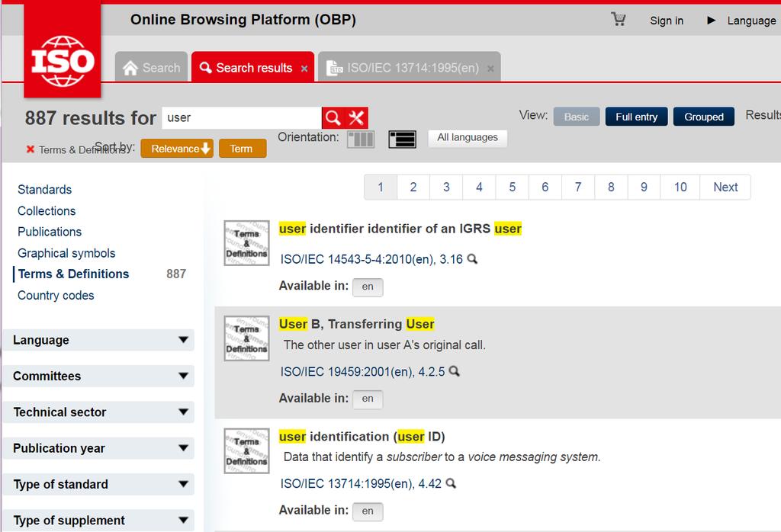Go to results page 4
Image resolution: width=781 pixels, height=532 pixels.
click(x=479, y=187)
